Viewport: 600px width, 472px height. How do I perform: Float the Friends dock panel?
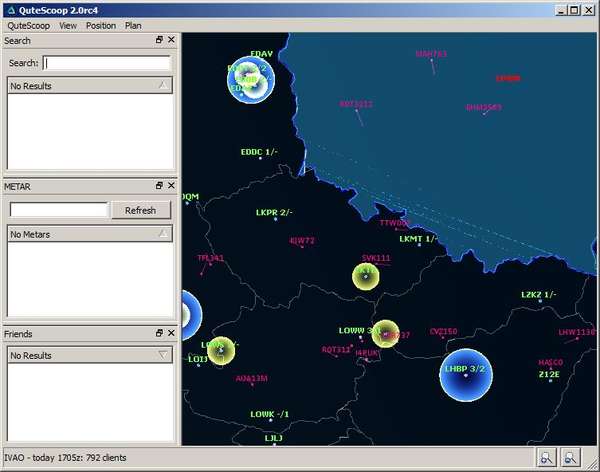[159, 333]
